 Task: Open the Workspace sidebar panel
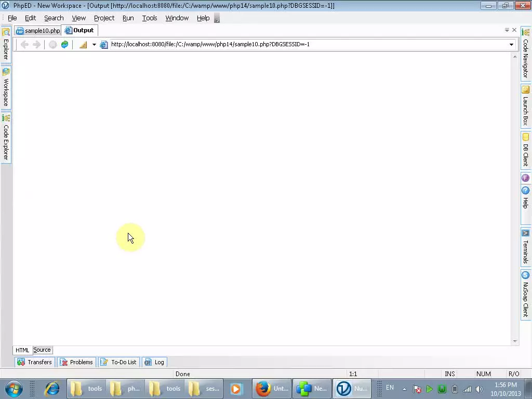(6, 87)
